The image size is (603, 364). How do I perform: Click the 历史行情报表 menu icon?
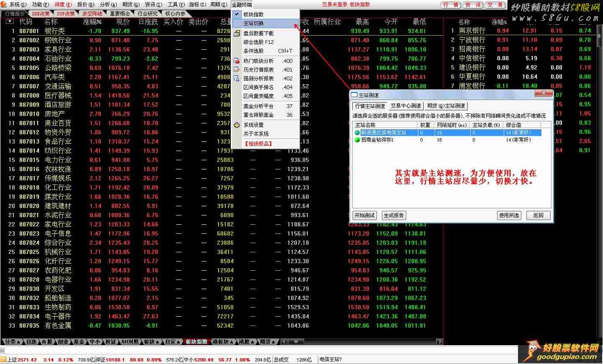click(237, 69)
